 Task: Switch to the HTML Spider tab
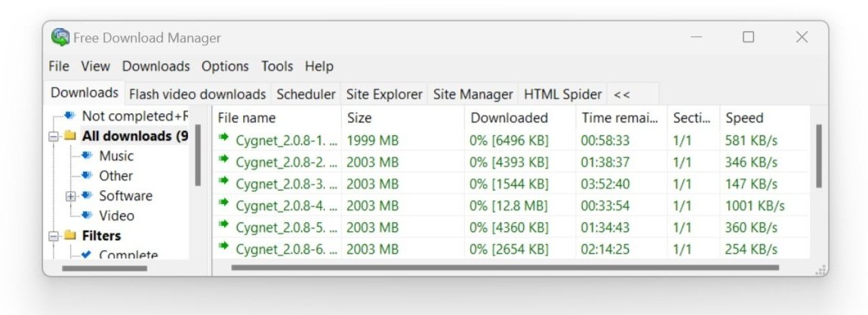[562, 94]
